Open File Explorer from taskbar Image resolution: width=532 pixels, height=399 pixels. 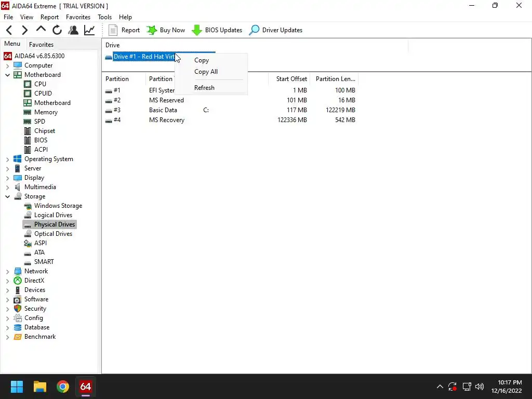tap(39, 387)
